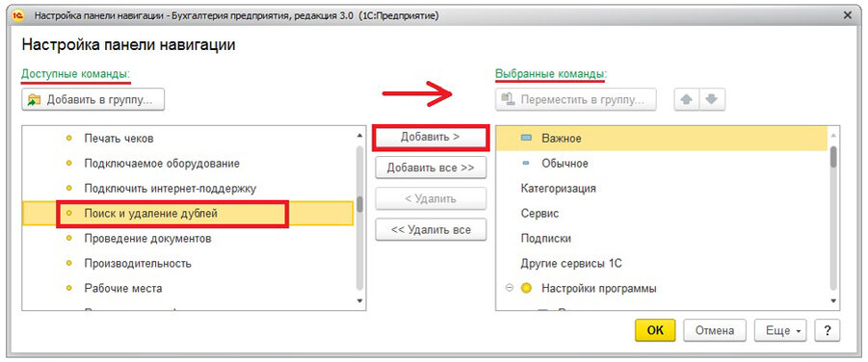This screenshot has height=362, width=868.
Task: Click the Настройка панели навигации heading
Action: pos(128,45)
